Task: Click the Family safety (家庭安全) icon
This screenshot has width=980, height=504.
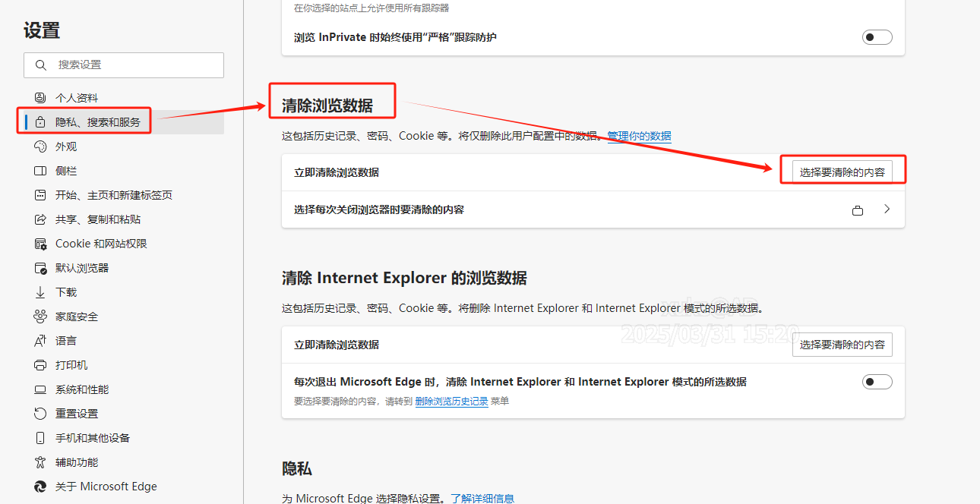Action: click(x=40, y=317)
